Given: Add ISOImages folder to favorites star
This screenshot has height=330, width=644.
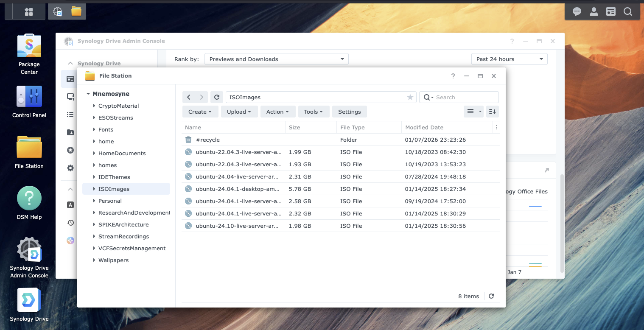Looking at the screenshot, I should click(410, 98).
